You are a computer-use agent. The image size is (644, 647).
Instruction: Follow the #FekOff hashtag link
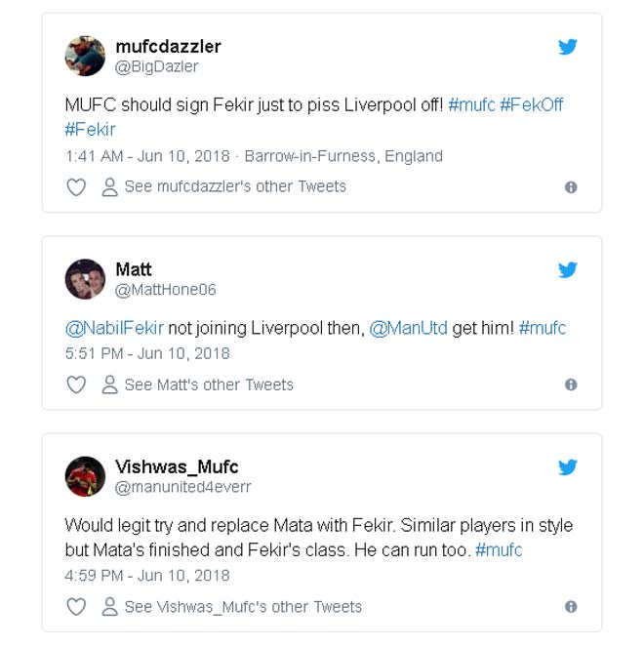click(x=532, y=105)
